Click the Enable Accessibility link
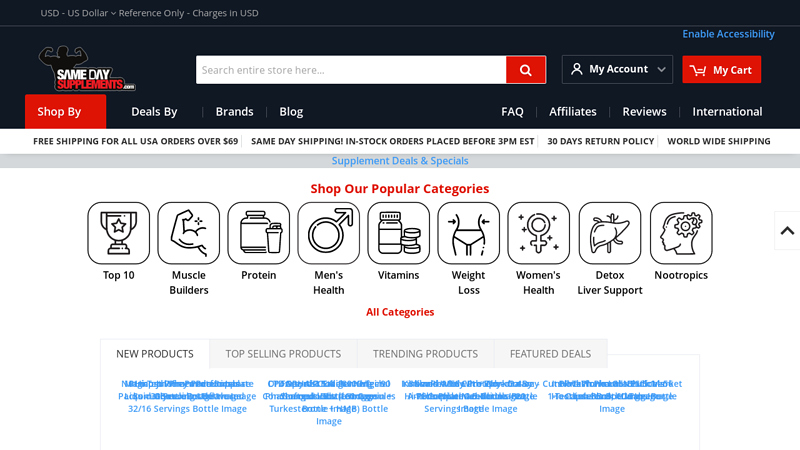The width and height of the screenshot is (800, 450). pos(728,34)
